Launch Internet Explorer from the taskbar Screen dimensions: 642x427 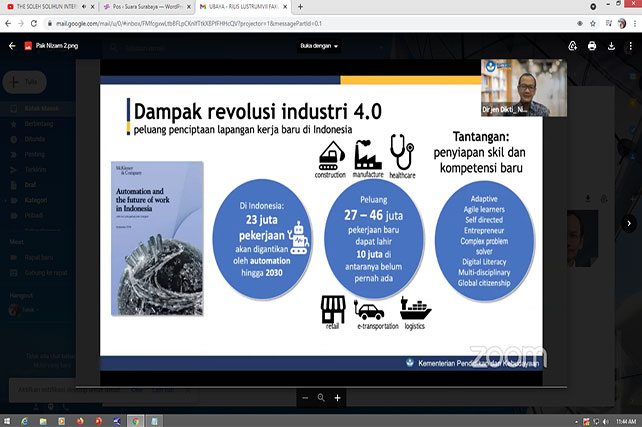click(24, 421)
